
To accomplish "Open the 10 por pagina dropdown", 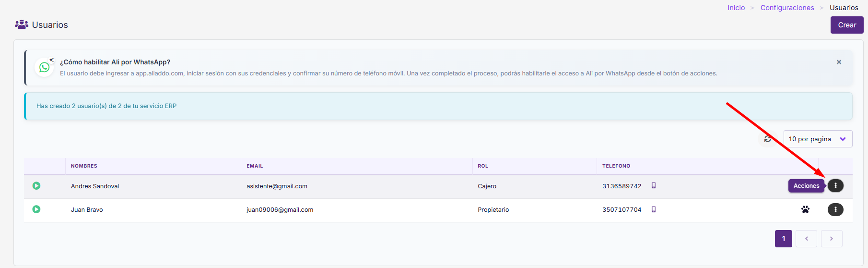I will (x=818, y=139).
